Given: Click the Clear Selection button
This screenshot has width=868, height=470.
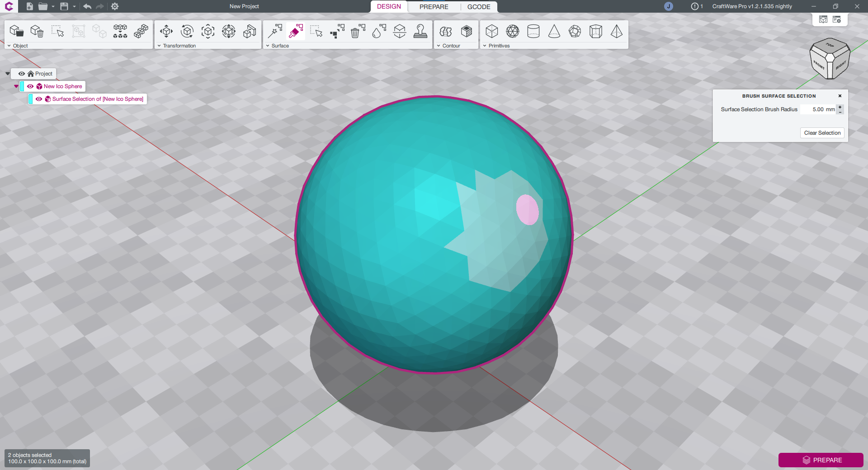Looking at the screenshot, I should pos(822,133).
